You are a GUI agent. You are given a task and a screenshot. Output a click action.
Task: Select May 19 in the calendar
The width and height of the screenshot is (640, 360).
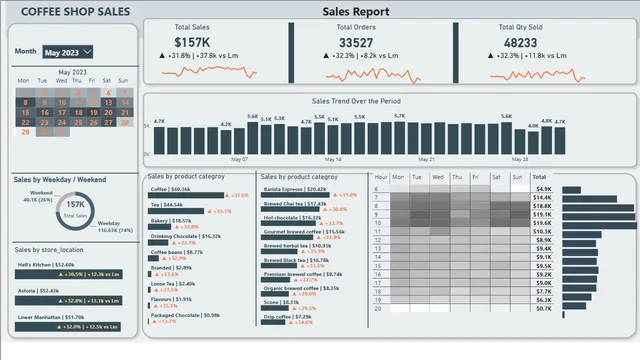pos(94,112)
